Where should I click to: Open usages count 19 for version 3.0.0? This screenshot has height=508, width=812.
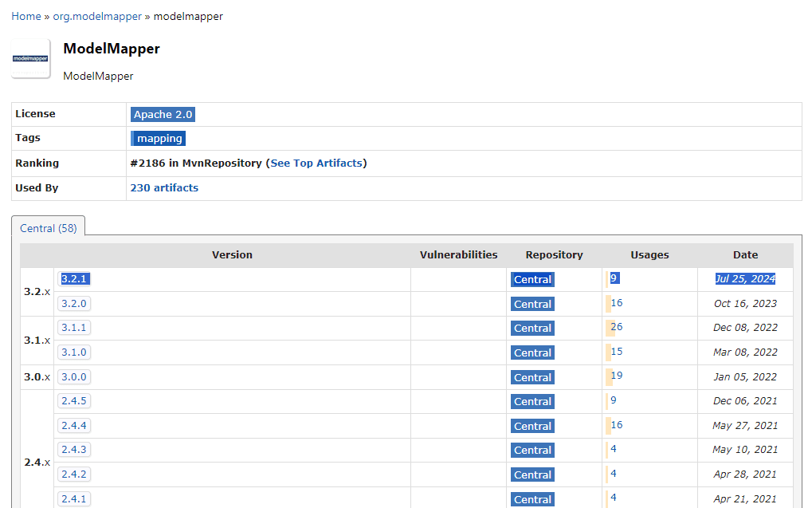pos(616,376)
